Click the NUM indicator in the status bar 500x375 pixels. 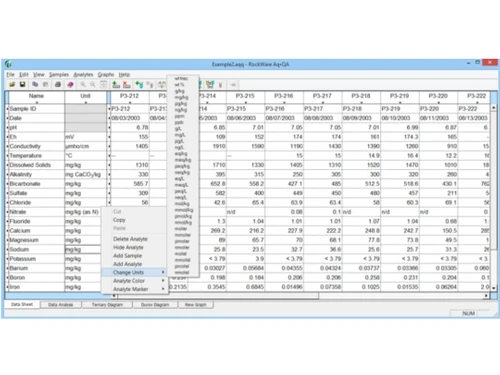[x=468, y=313]
